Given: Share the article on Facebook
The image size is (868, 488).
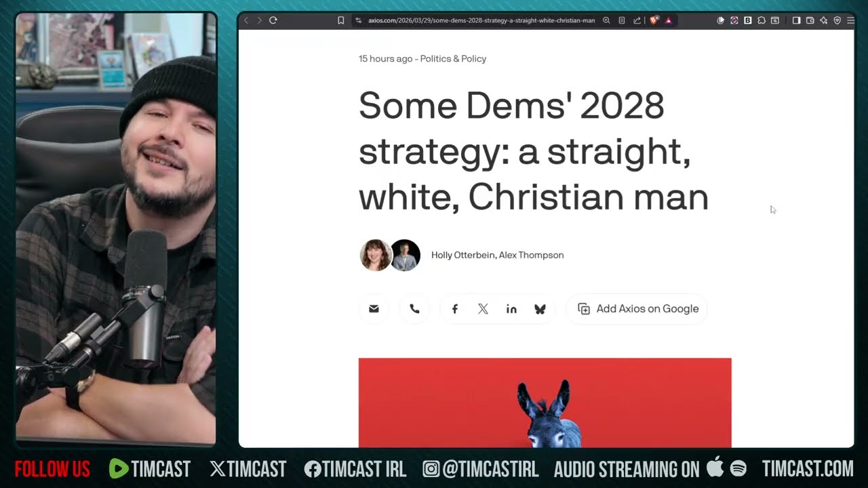Looking at the screenshot, I should (455, 309).
